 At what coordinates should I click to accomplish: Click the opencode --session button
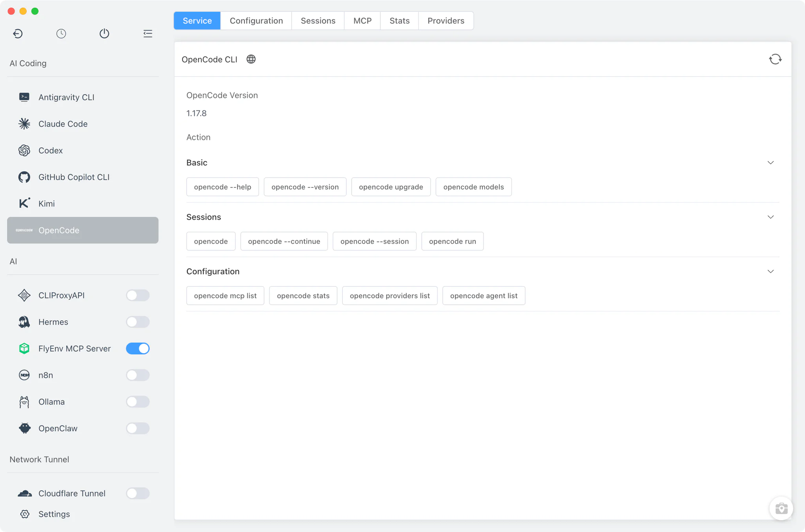pyautogui.click(x=375, y=241)
